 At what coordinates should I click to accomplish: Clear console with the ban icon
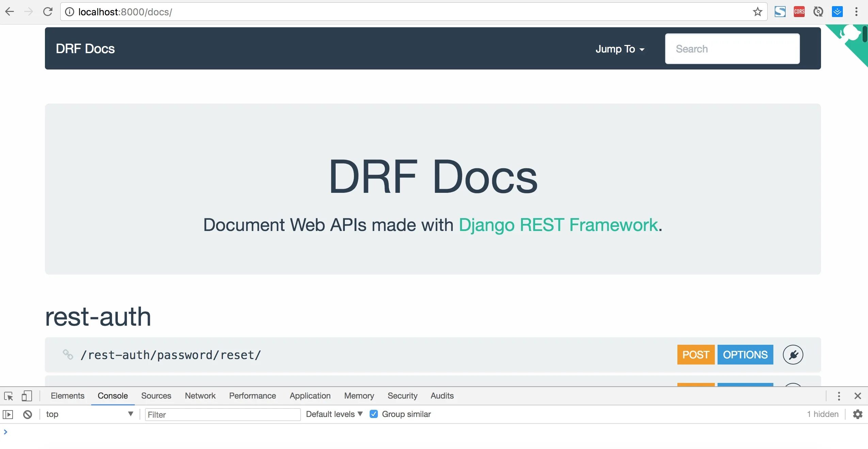[x=28, y=414]
